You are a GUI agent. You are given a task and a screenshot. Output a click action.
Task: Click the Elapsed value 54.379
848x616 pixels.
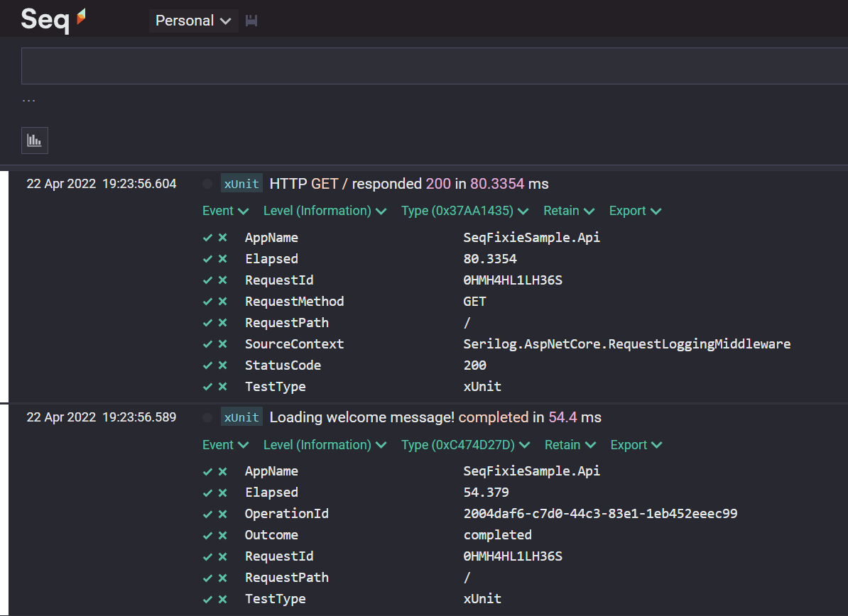click(486, 493)
